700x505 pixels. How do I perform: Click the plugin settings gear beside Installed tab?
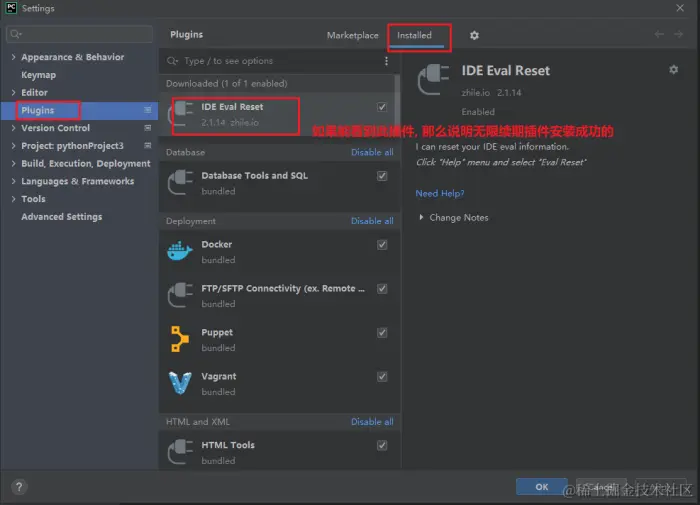pos(474,35)
